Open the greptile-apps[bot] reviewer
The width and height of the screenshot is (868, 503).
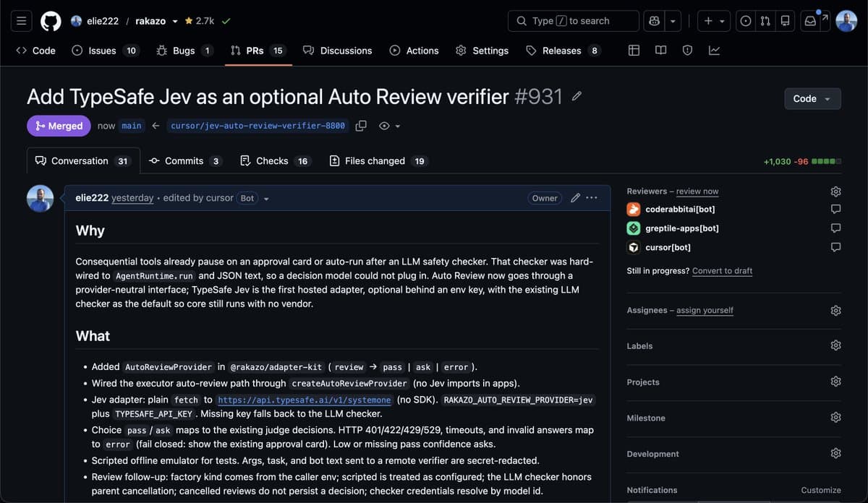coord(682,228)
